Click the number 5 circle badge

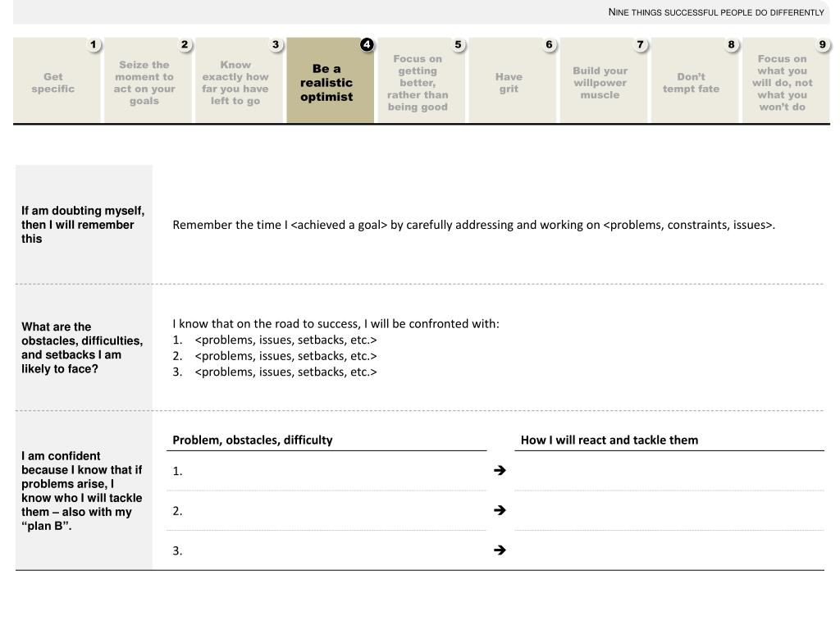(x=458, y=44)
